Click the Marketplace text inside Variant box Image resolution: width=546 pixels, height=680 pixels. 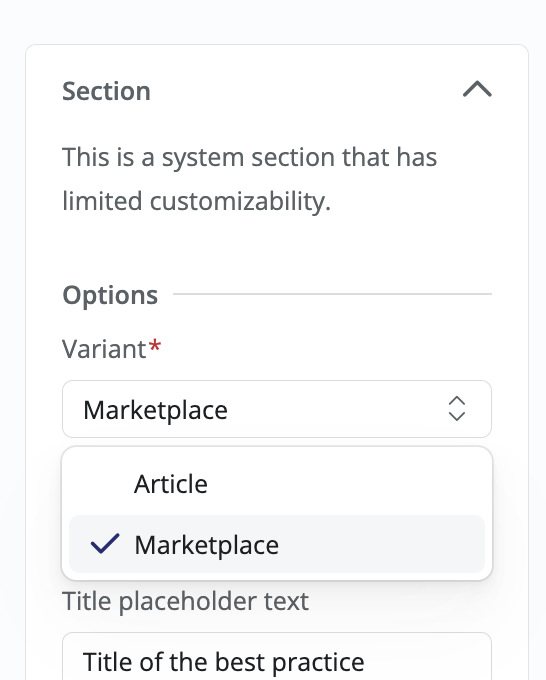click(155, 410)
